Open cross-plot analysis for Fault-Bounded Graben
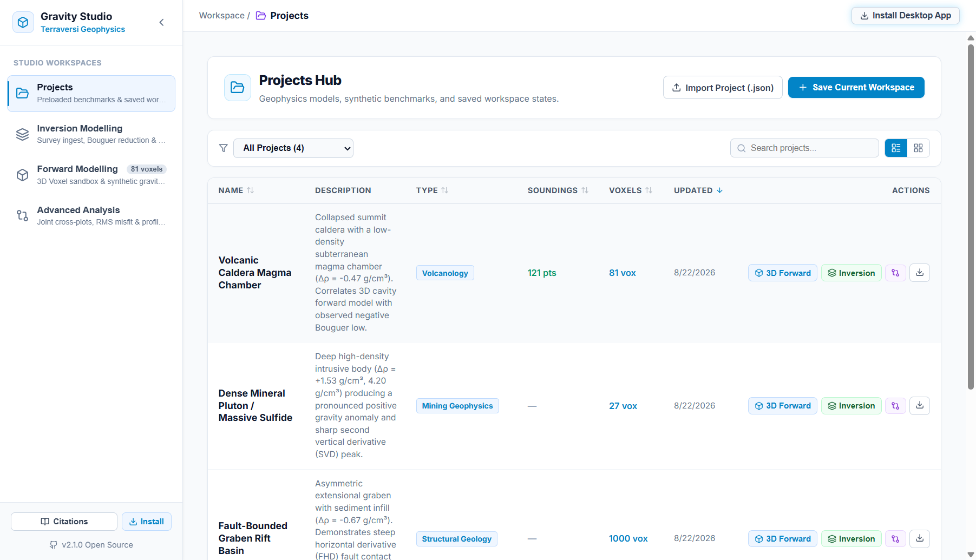This screenshot has width=976, height=560. [895, 539]
